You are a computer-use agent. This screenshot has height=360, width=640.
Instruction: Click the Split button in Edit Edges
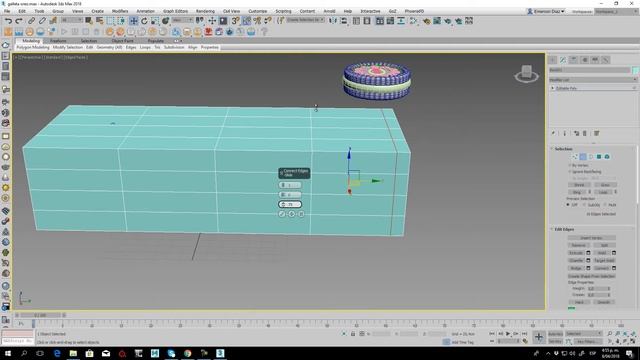tap(604, 245)
